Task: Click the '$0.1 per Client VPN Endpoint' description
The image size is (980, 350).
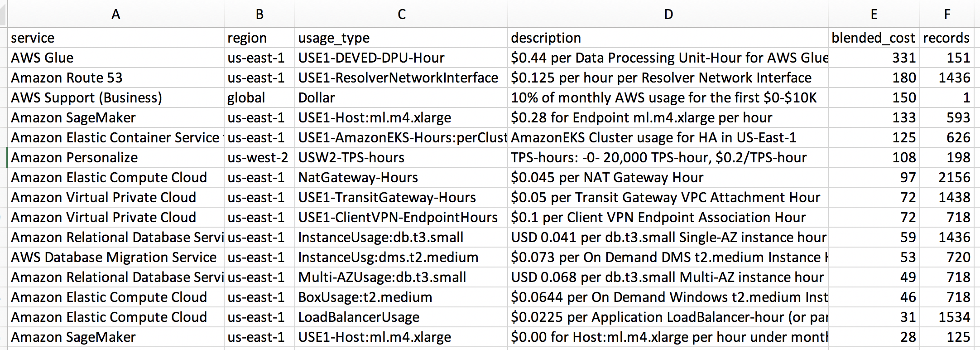Action: (668, 218)
